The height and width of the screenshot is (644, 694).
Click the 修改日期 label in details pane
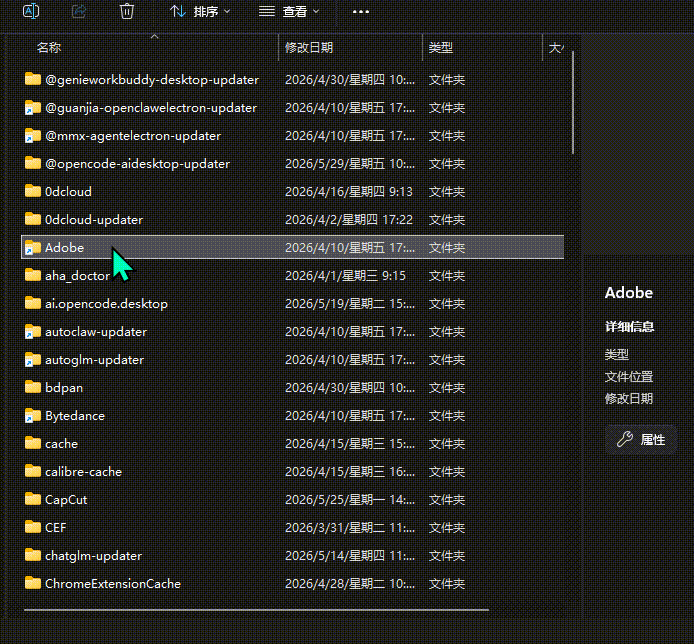click(x=628, y=399)
